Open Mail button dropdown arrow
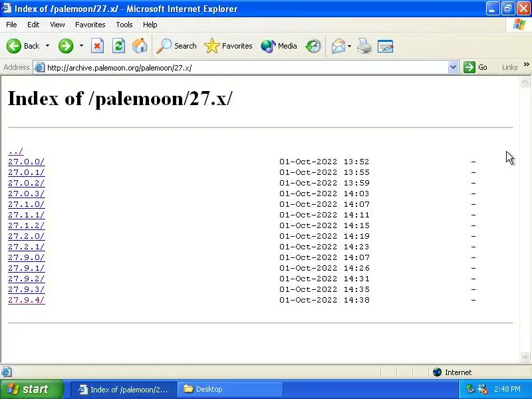Screen dimensions: 532x399 (x=350, y=46)
